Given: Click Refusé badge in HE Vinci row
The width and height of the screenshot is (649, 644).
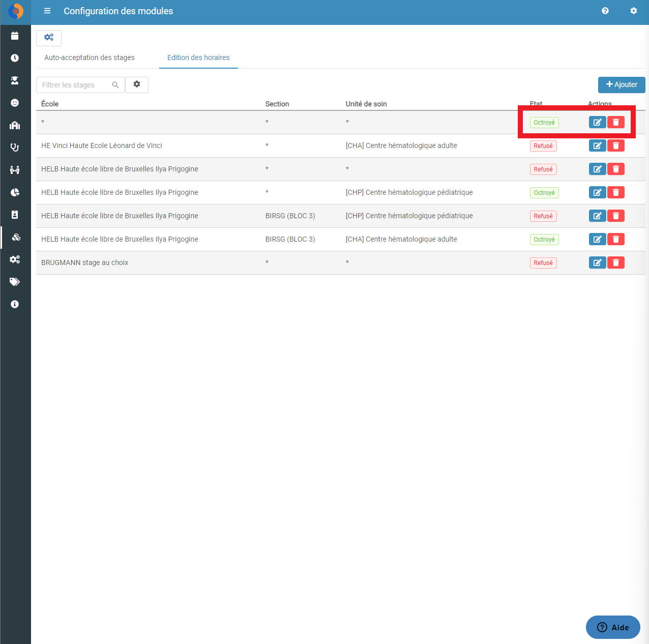Looking at the screenshot, I should (543, 146).
